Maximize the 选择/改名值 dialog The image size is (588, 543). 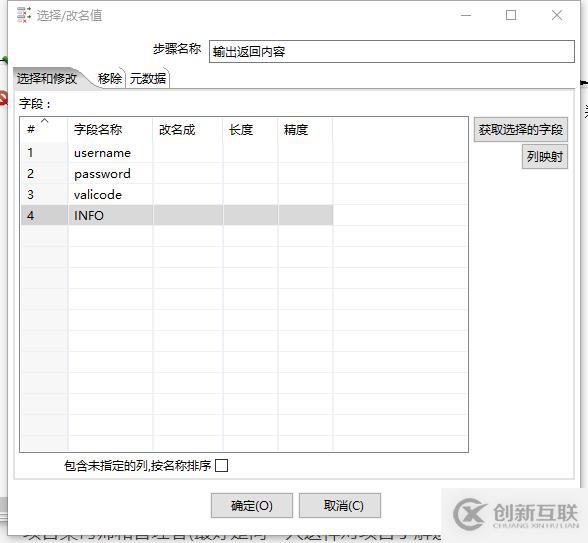pyautogui.click(x=511, y=15)
